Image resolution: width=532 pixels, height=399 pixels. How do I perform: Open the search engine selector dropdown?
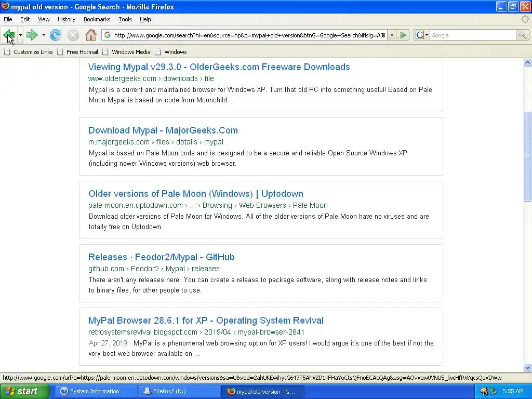click(427, 35)
